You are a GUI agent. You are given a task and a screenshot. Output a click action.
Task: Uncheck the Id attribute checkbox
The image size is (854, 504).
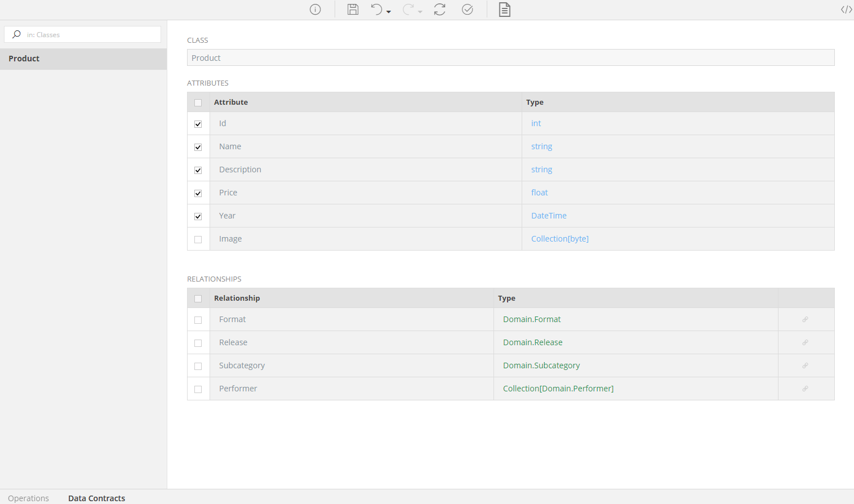(x=198, y=124)
